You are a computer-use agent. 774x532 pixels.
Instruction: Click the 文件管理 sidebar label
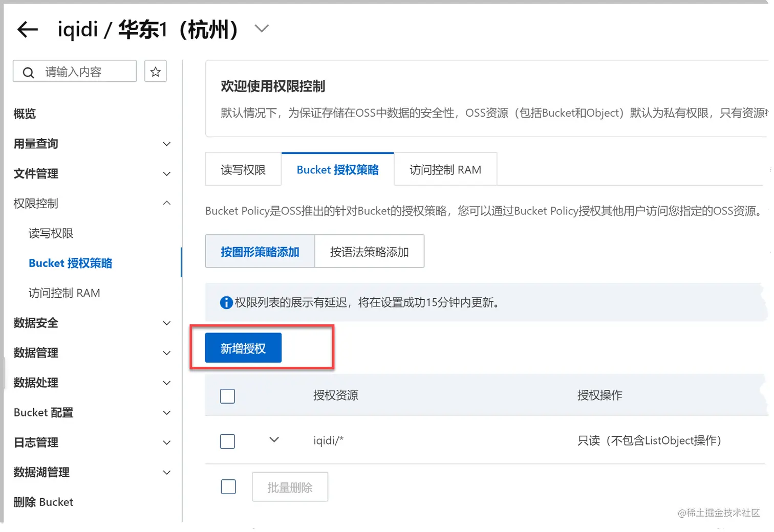(36, 173)
